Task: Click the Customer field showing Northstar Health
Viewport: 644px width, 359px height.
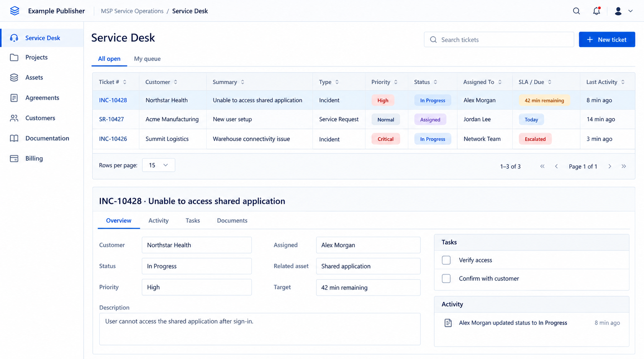Action: [x=197, y=245]
